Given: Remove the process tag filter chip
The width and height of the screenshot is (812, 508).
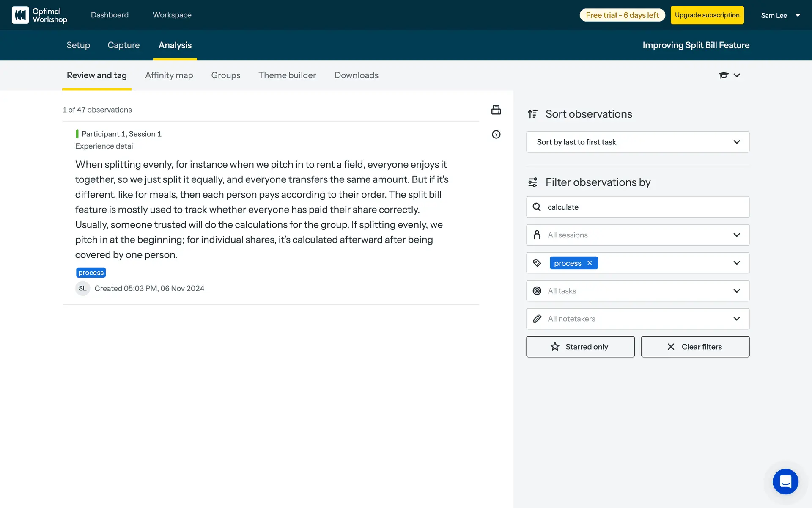Looking at the screenshot, I should pos(590,263).
